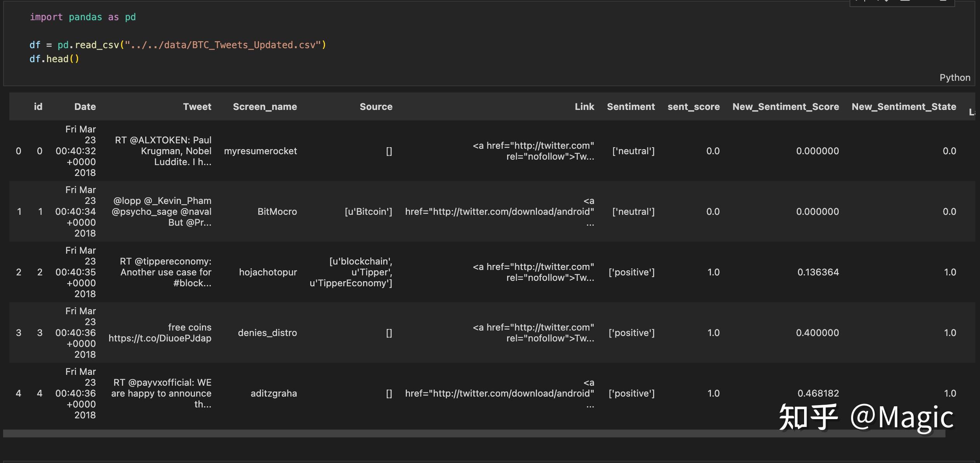Click the source cell listing u'TipperEconomy'

(351, 272)
